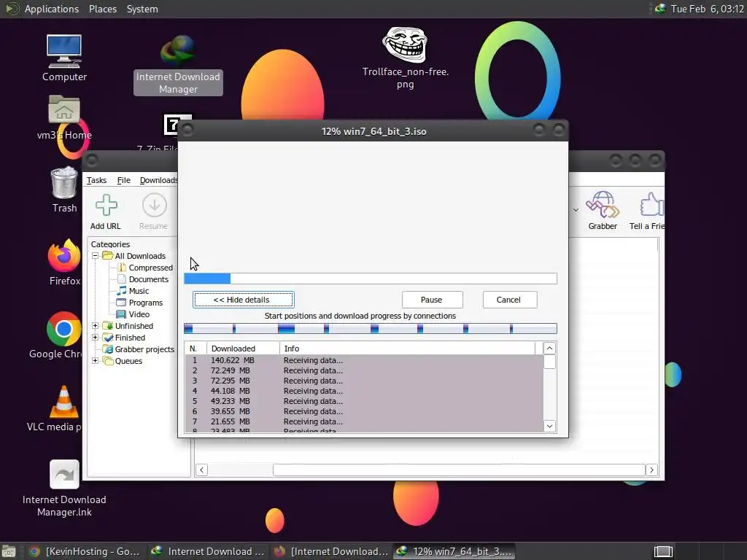Open the System menu in the top panel
The height and width of the screenshot is (560, 747).
(142, 9)
